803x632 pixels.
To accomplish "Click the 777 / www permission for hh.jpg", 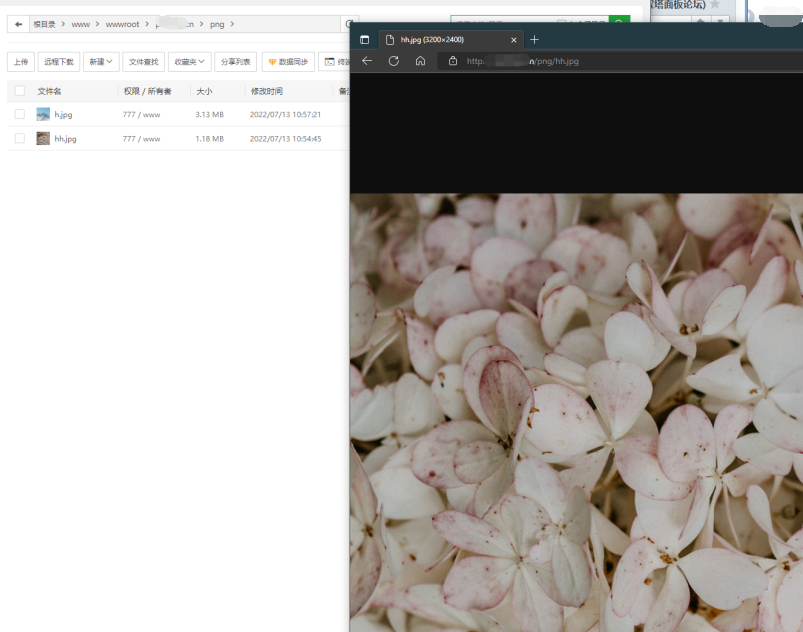I will click(141, 139).
